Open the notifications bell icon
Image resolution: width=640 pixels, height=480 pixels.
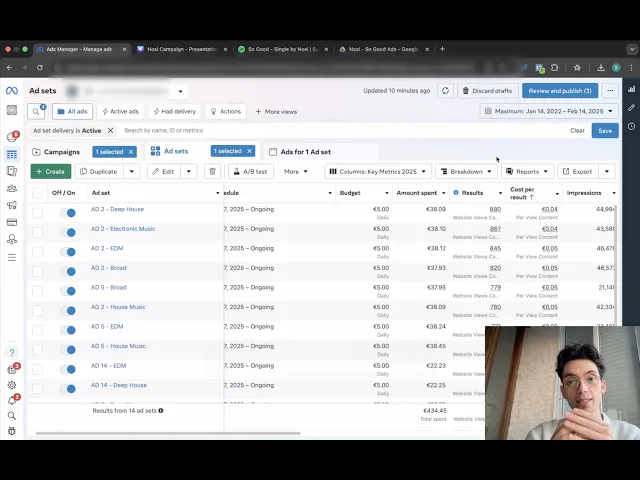[12, 401]
